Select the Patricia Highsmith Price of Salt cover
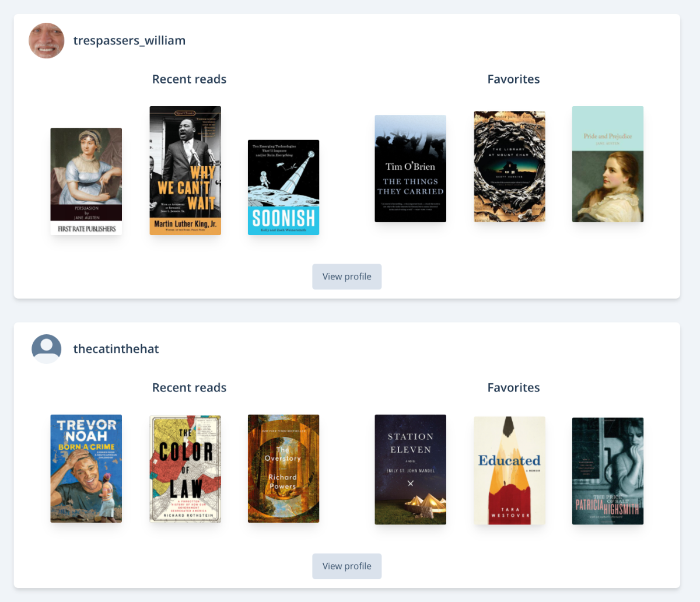Screen dimensions: 700x602 tap(608, 471)
